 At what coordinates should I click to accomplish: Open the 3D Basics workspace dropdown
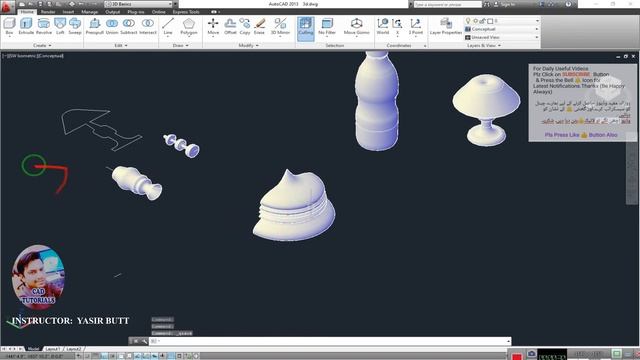point(139,4)
